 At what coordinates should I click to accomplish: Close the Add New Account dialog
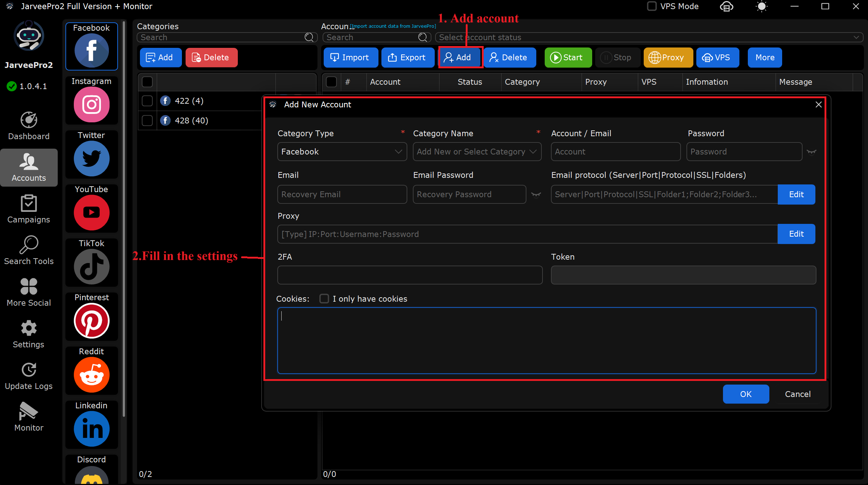(819, 105)
